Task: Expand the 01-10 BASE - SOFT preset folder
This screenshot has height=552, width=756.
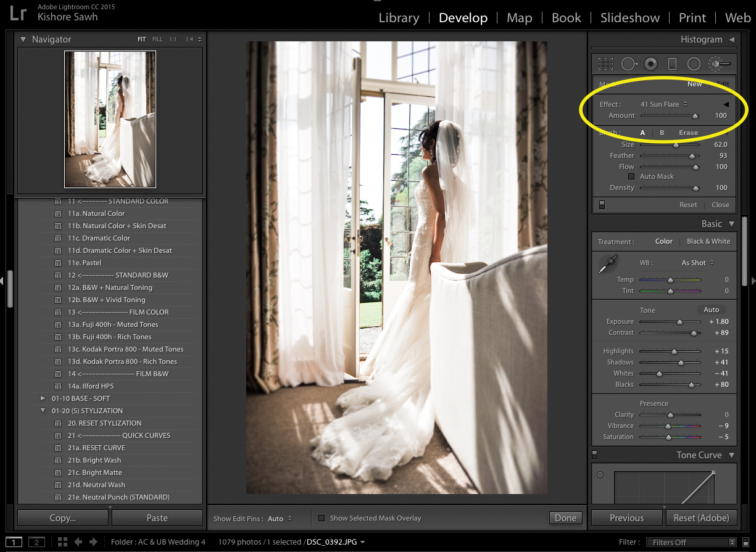Action: point(43,398)
